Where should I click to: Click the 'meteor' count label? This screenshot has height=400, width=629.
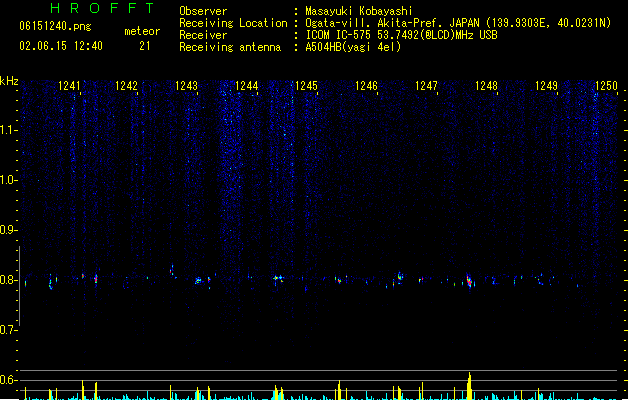tap(142, 31)
